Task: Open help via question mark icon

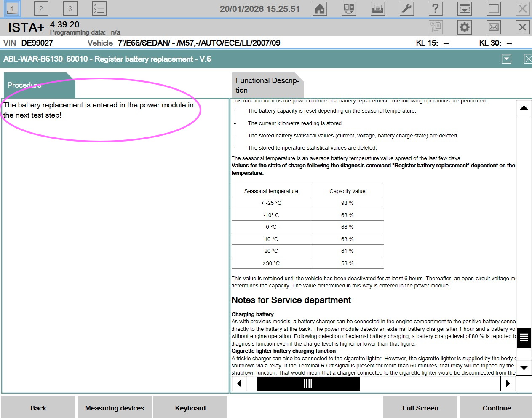Action: click(435, 9)
